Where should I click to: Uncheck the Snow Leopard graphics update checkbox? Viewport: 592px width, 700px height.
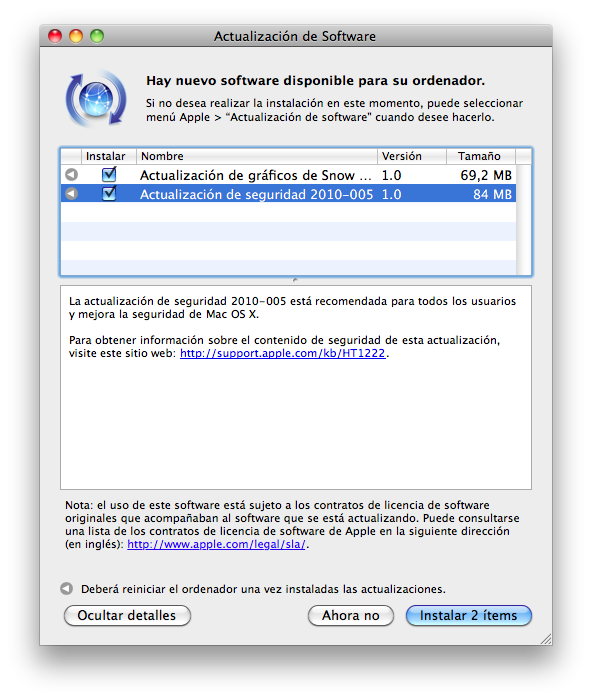tap(109, 174)
